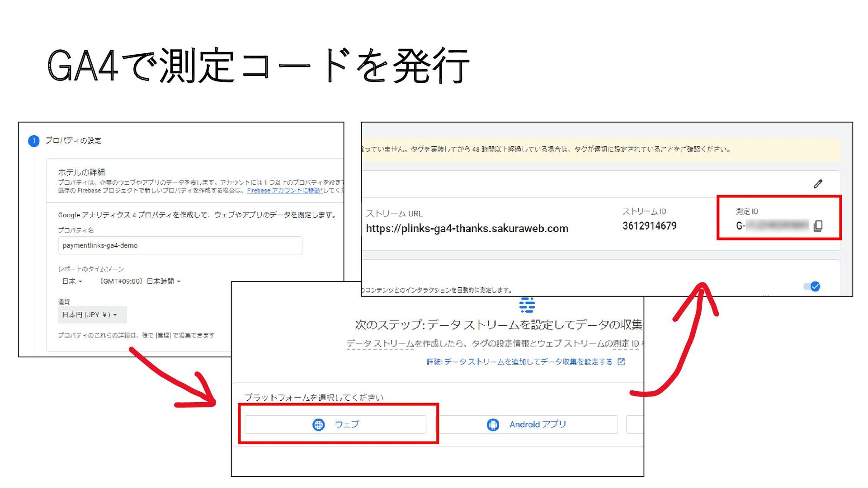Image resolution: width=868 pixels, height=488 pixels.
Task: Click the stream ID 3612914679
Action: click(x=649, y=226)
